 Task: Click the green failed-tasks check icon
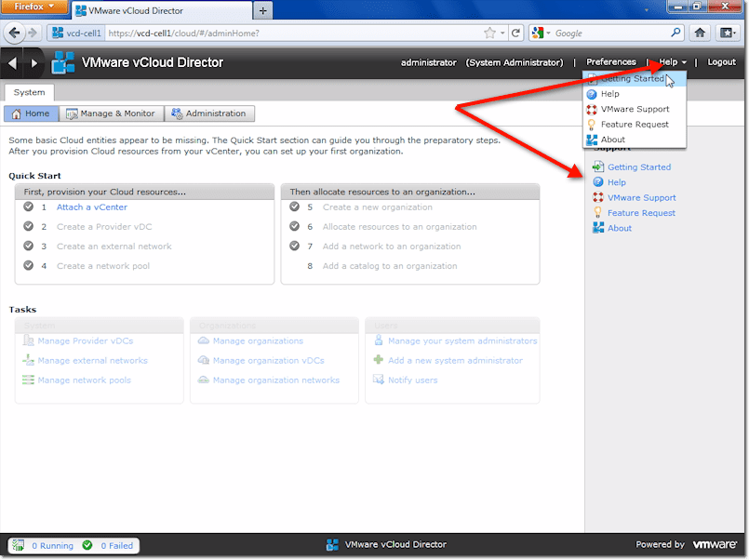[x=87, y=545]
